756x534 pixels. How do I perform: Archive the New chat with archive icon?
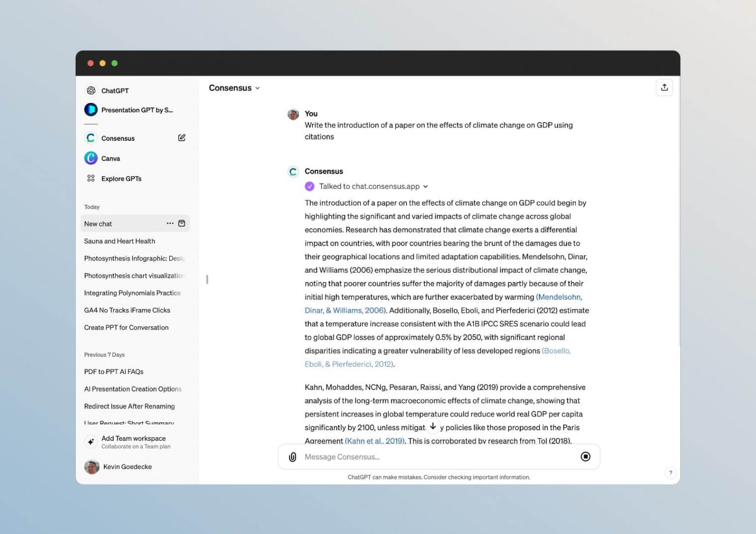pos(182,223)
